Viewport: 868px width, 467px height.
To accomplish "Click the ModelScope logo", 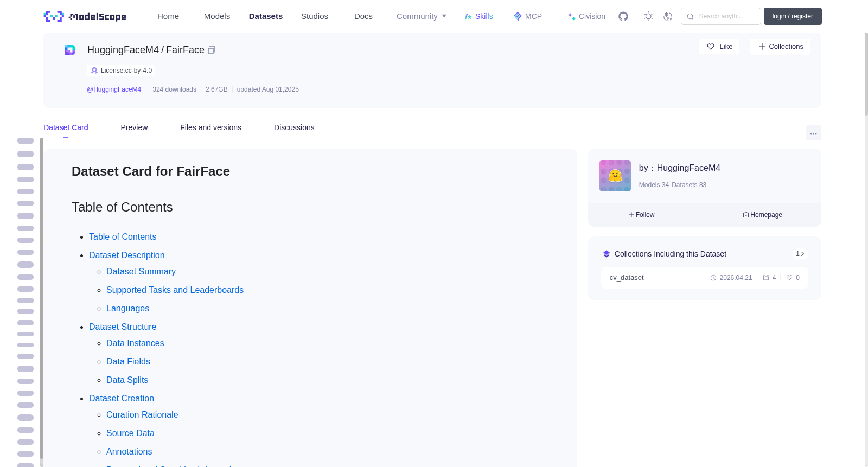I will coord(85,16).
